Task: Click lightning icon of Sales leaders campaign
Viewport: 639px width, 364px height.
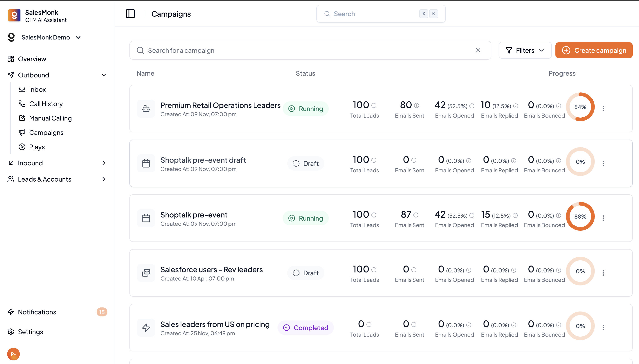Action: [146, 328]
